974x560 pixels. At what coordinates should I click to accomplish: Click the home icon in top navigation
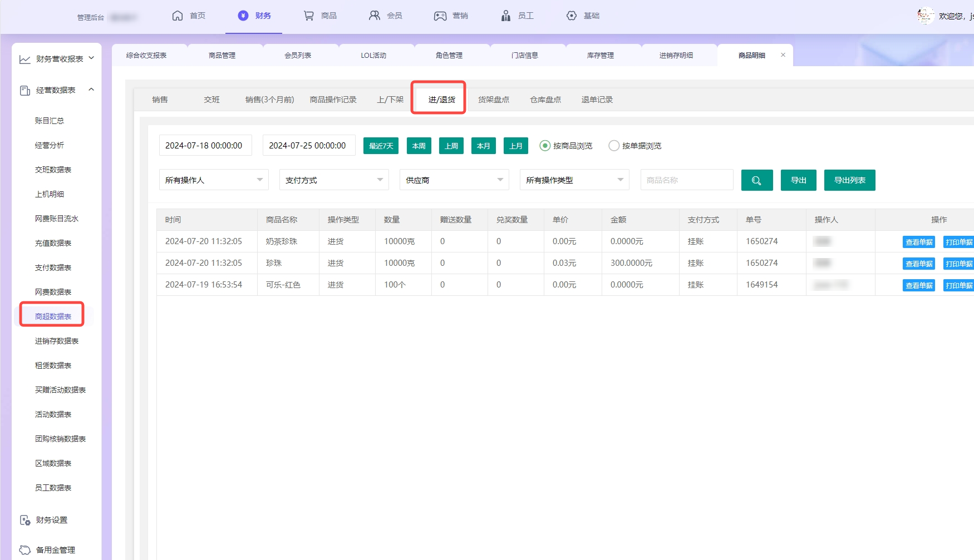point(178,16)
